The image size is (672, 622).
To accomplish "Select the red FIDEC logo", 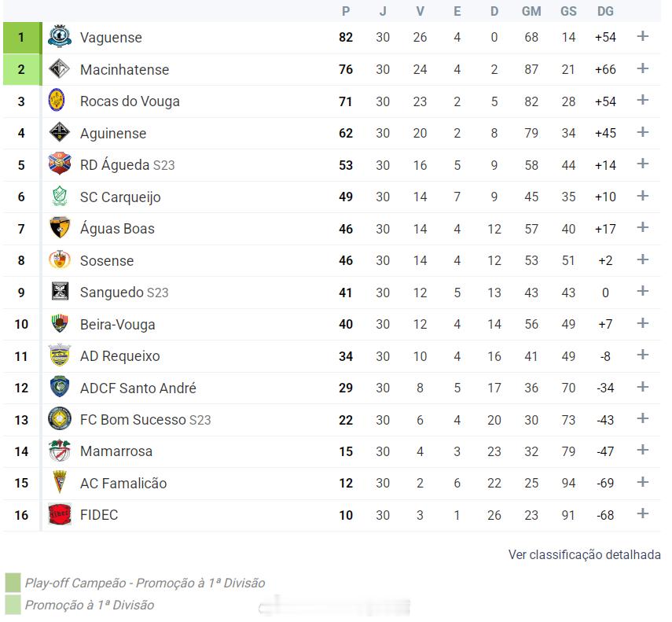I will click(60, 515).
